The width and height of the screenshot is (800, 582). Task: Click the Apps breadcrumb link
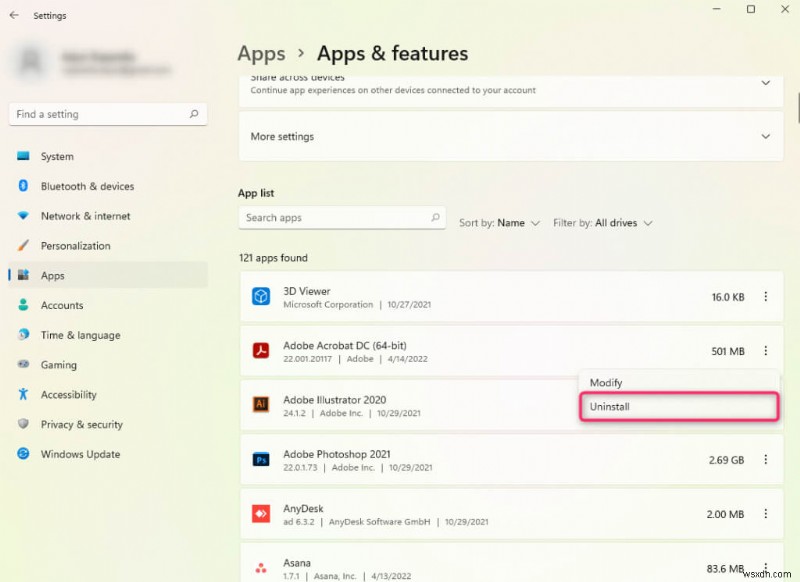(261, 54)
